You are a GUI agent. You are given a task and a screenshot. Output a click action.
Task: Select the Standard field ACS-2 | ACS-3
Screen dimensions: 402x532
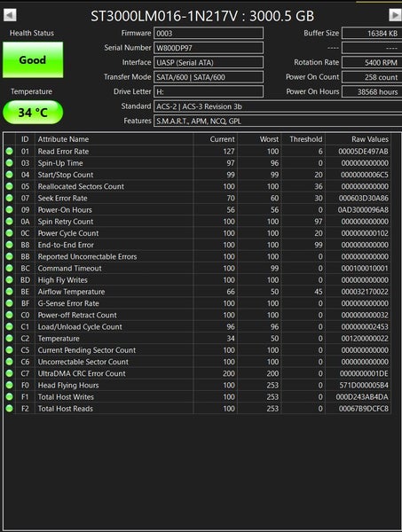278,106
